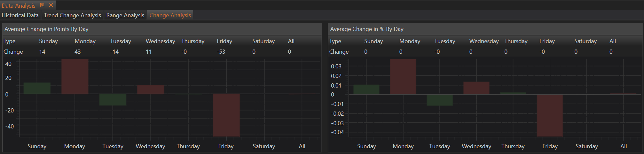Click the float window icon beside Data Analysis
The width and height of the screenshot is (644, 154).
tap(42, 5)
